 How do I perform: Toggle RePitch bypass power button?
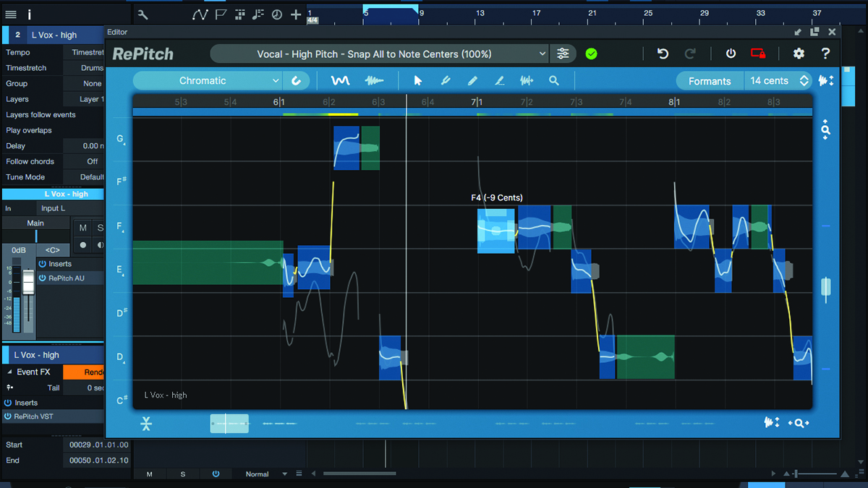(x=731, y=54)
